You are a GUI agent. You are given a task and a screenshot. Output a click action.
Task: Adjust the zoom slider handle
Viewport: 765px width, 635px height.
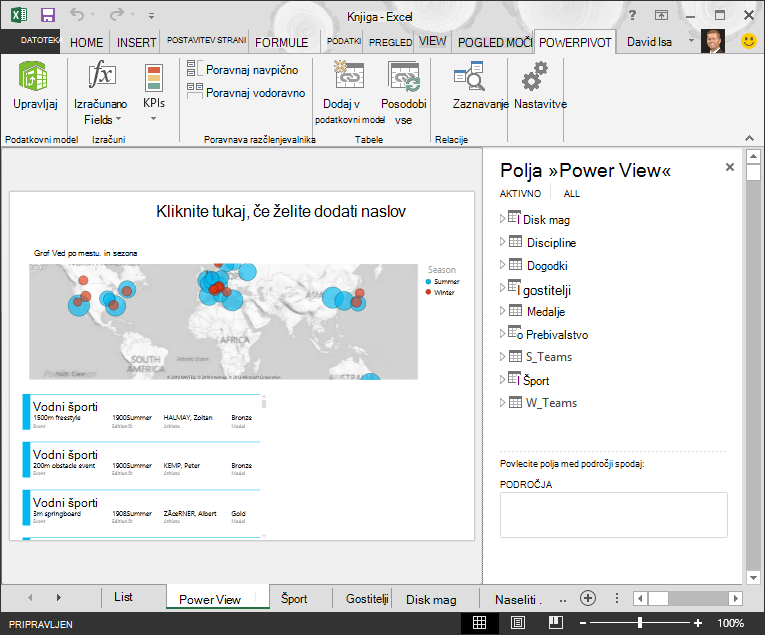(x=640, y=623)
